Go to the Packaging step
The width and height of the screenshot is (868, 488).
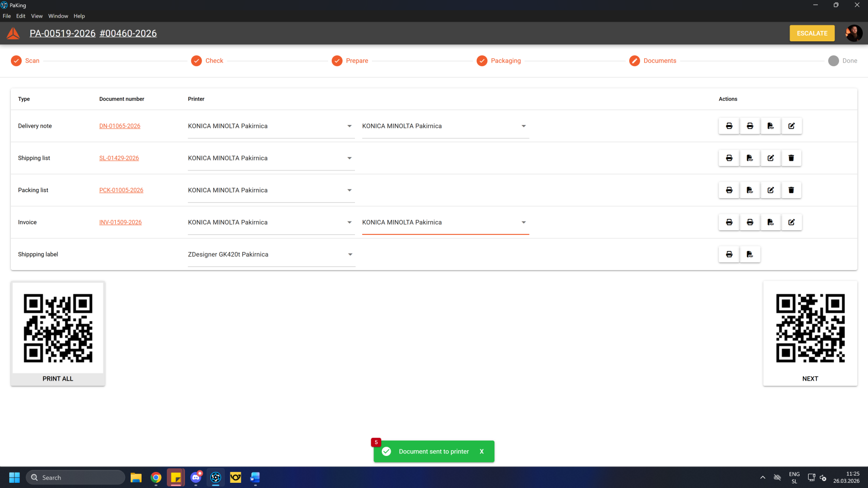[499, 61]
